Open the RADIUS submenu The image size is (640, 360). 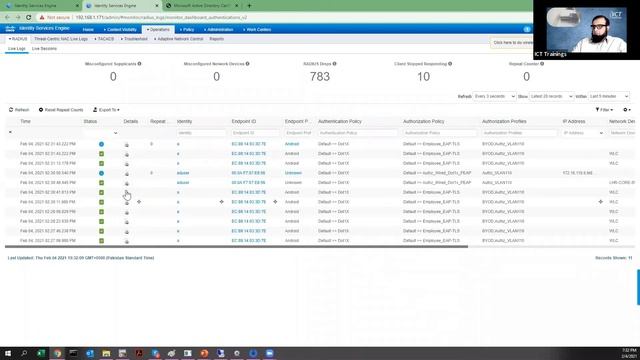pyautogui.click(x=18, y=39)
